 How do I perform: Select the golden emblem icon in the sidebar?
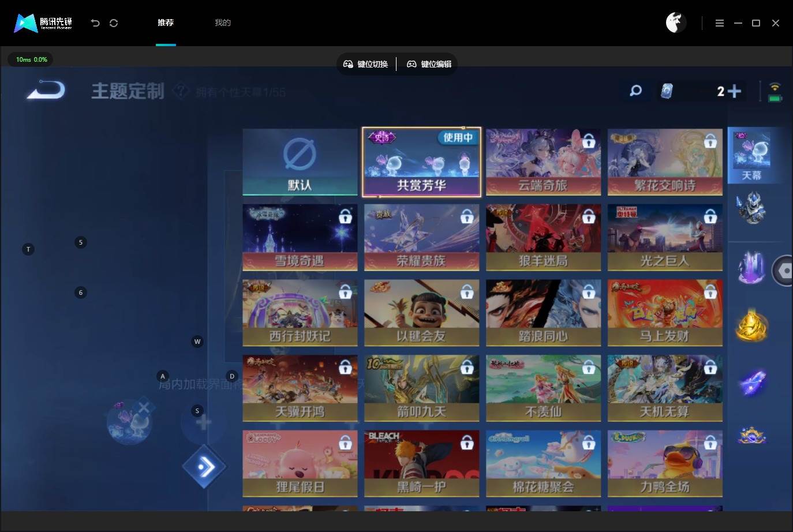coord(751,325)
